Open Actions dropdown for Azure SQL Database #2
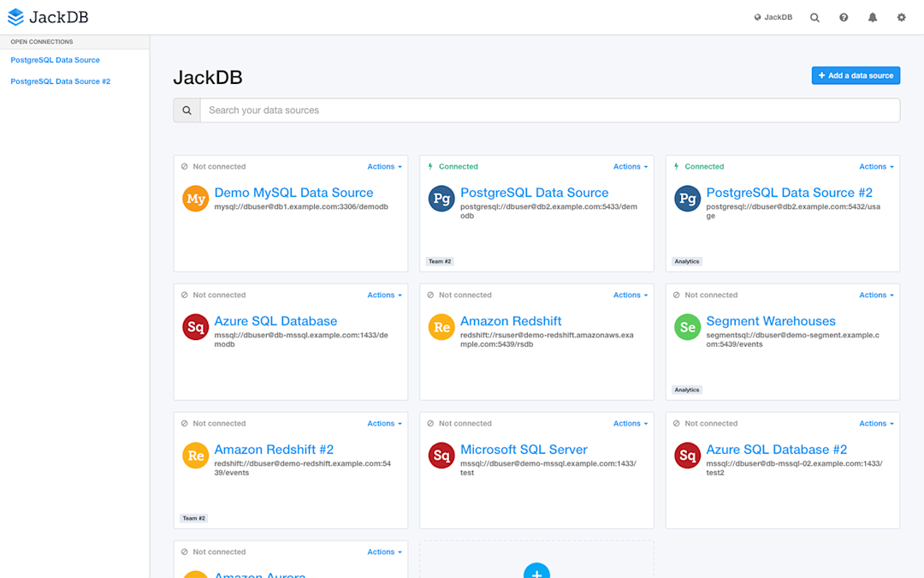This screenshot has height=578, width=924. pos(876,424)
